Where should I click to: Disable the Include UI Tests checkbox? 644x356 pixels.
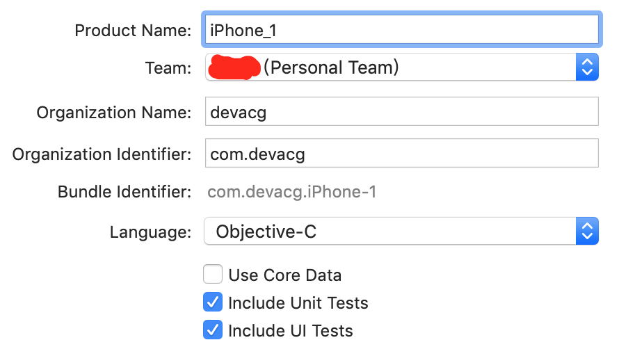coord(213,330)
